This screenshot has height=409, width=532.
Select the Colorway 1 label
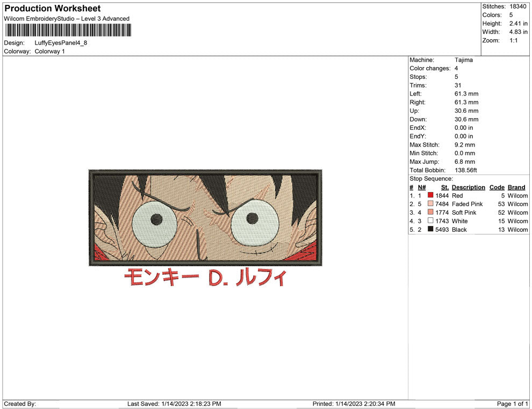50,52
